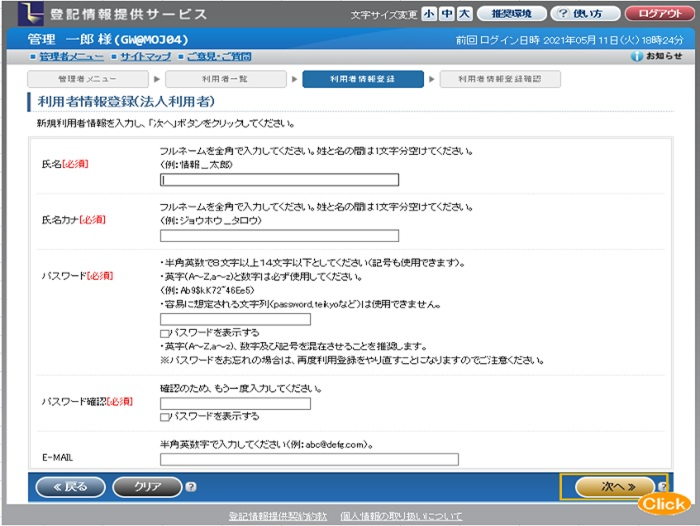Click the 氏名カナ[必須] label
This screenshot has height=526, width=700.
[74, 220]
